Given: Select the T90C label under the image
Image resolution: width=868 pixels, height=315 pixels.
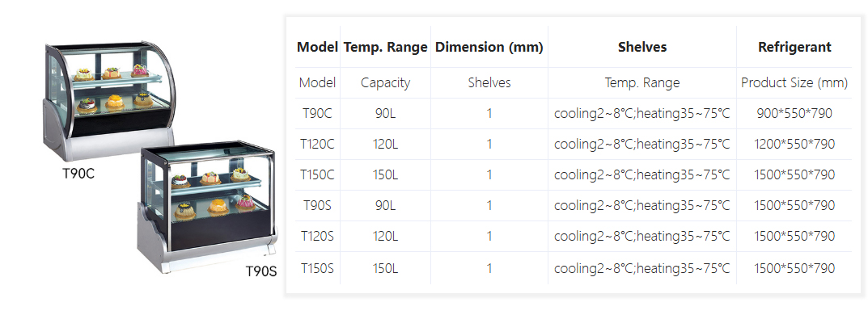Looking at the screenshot, I should coord(78,174).
